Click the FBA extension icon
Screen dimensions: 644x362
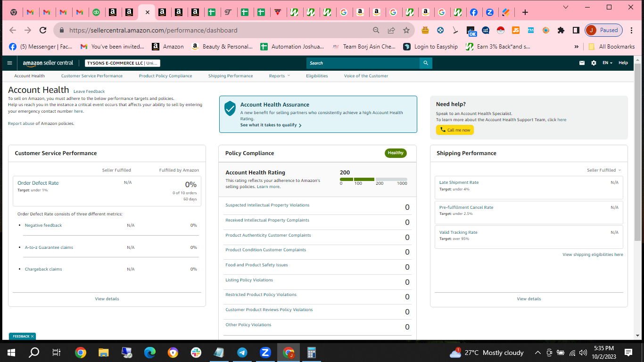(x=531, y=30)
